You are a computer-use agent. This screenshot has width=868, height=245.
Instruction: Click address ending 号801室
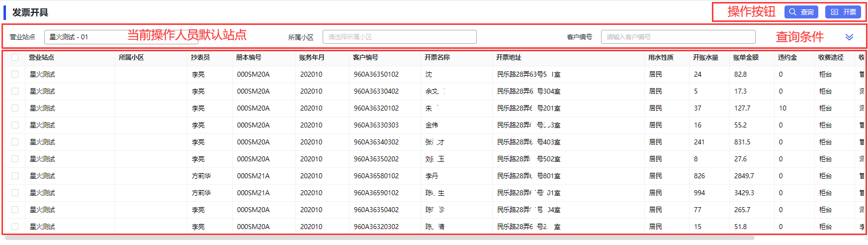pyautogui.click(x=528, y=176)
